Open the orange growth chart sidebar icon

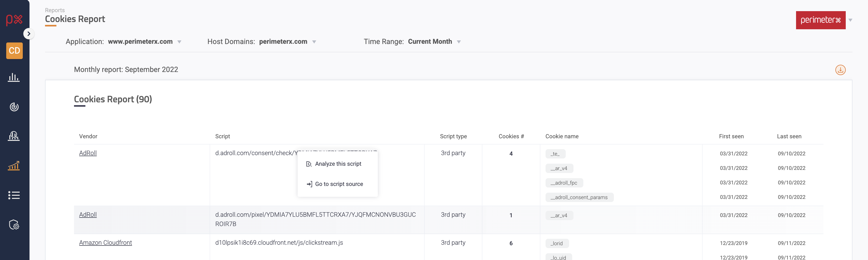click(x=14, y=165)
